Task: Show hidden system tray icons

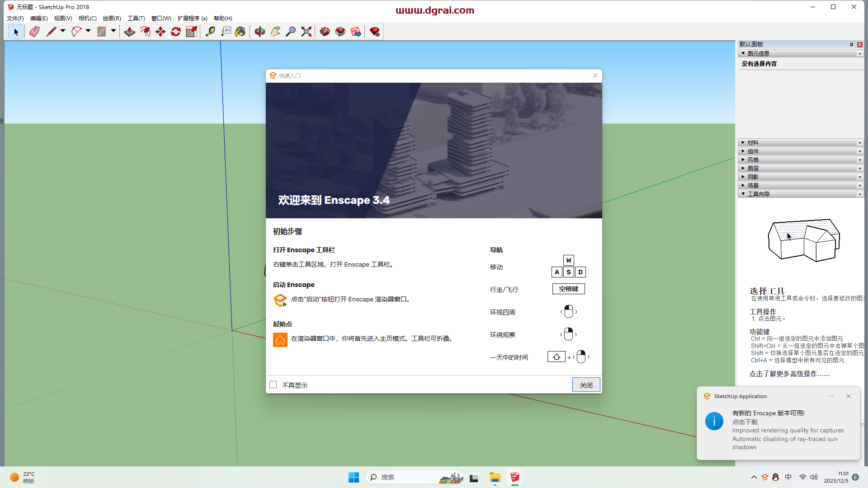Action: point(754,477)
